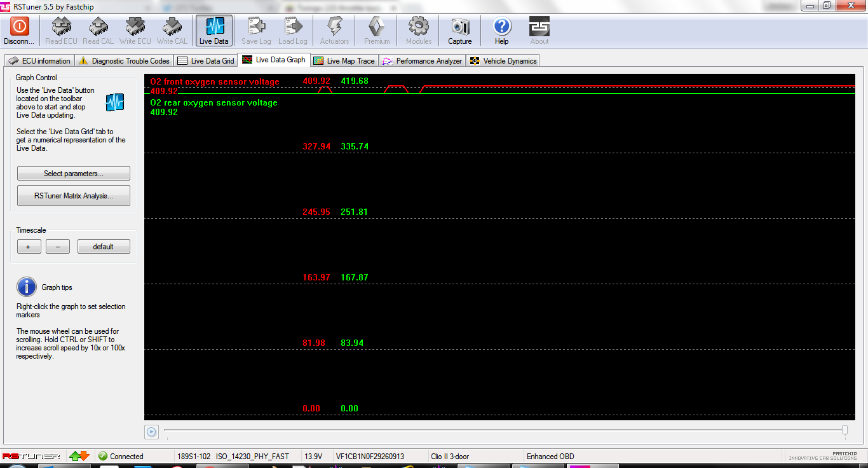Open RSTuner Matrix Analysis
The height and width of the screenshot is (468, 868).
(x=74, y=196)
